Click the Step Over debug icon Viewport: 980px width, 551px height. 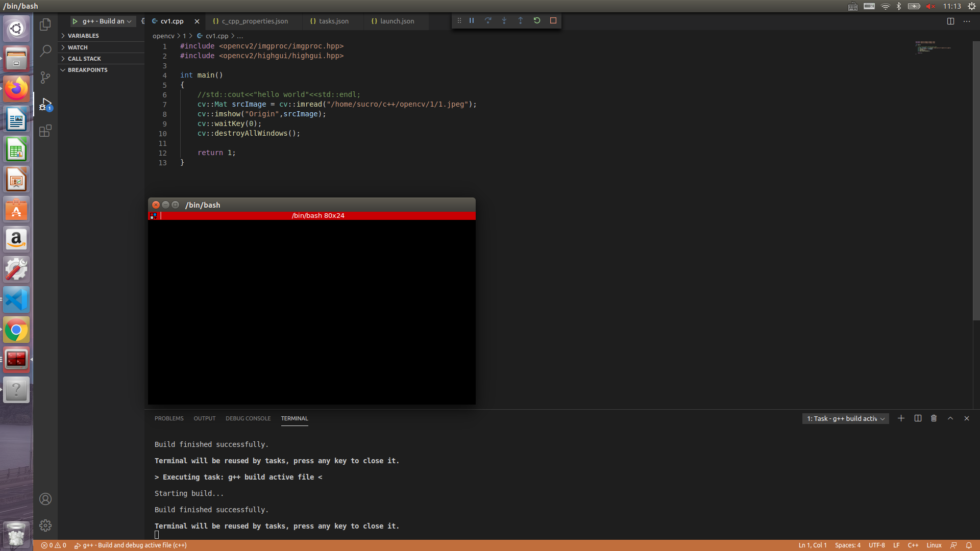tap(488, 20)
